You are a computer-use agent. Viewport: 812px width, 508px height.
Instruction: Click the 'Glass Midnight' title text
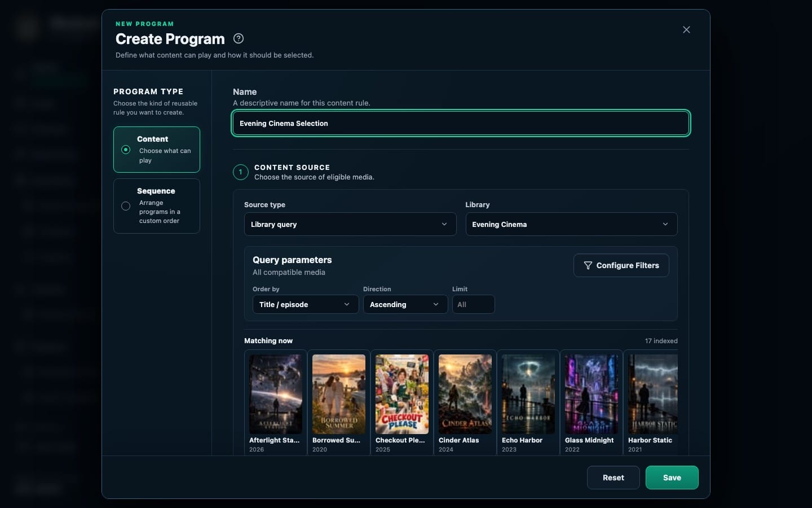[589, 440]
